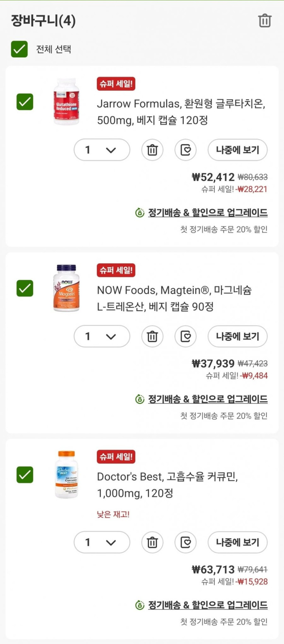
Task: Click the trash icon beside the cart title
Action: (x=265, y=21)
